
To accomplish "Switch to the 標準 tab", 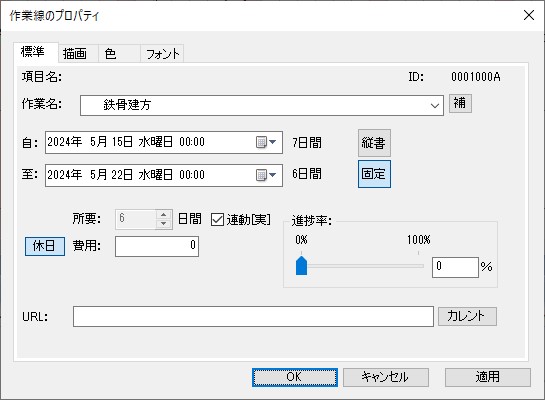I will [x=35, y=52].
